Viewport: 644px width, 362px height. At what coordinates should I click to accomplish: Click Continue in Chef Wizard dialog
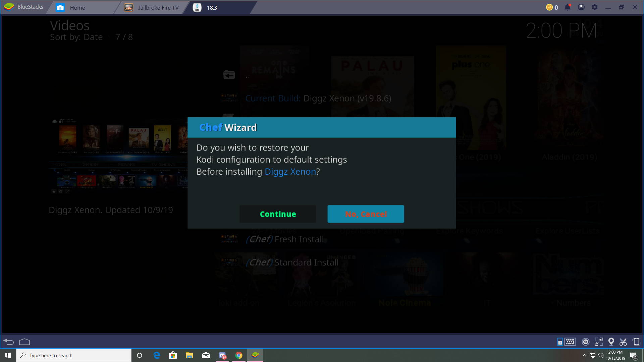[x=278, y=214]
